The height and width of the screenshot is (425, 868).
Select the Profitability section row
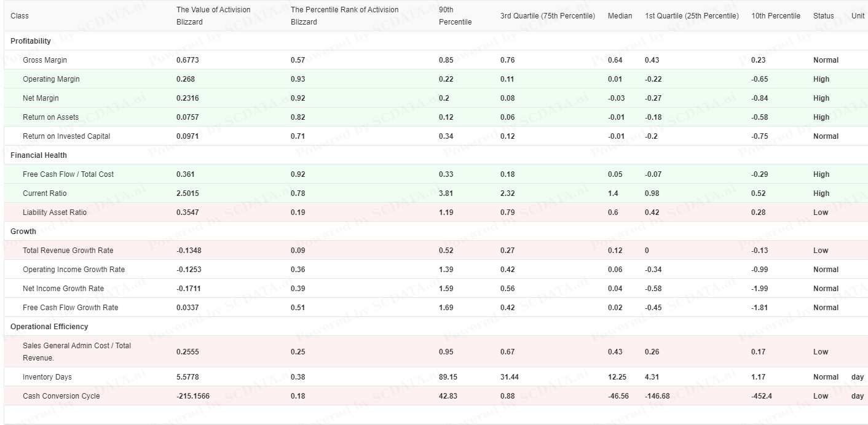coord(31,41)
